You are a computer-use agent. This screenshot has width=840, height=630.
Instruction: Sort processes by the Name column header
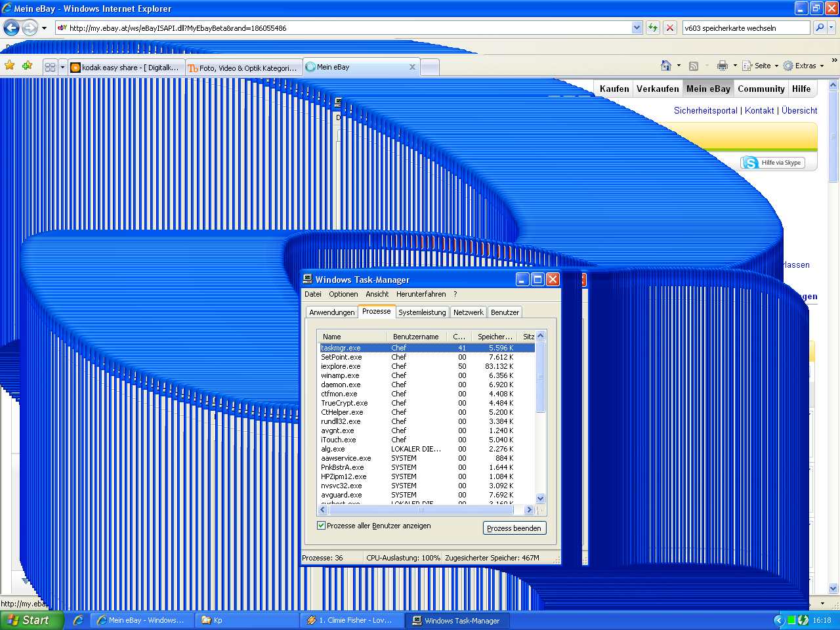coord(352,336)
